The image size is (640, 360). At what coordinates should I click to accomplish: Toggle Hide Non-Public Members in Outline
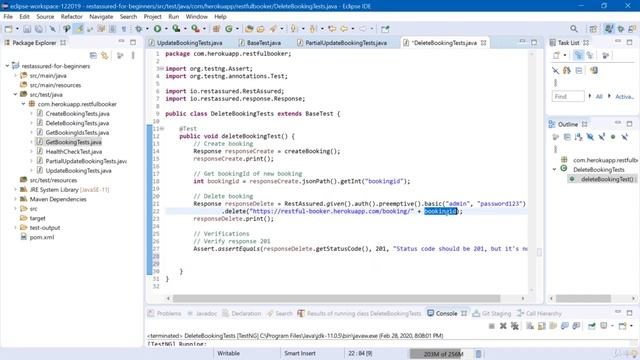(613, 137)
